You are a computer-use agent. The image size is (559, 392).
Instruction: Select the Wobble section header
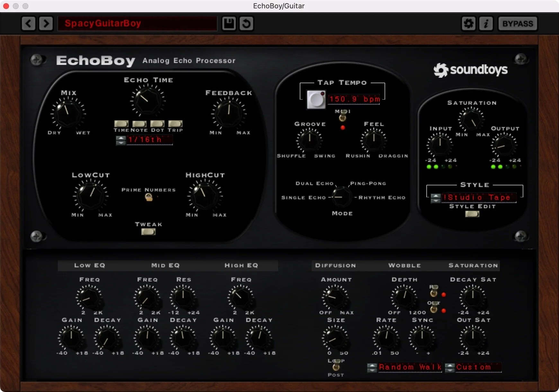404,265
